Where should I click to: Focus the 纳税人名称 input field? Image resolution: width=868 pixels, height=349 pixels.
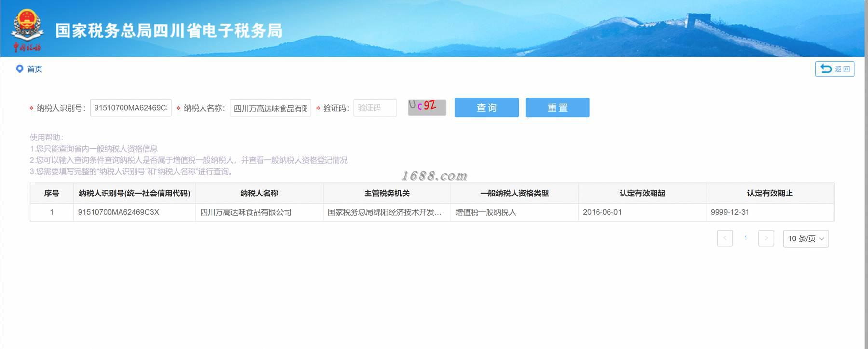click(x=270, y=108)
